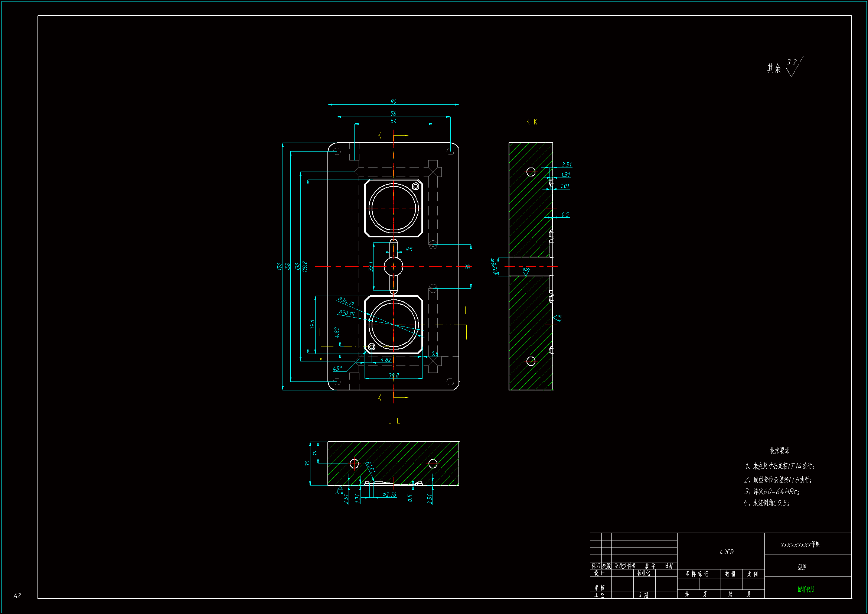The height and width of the screenshot is (614, 868).
Task: Click the A2 paper size label
Action: click(x=17, y=595)
